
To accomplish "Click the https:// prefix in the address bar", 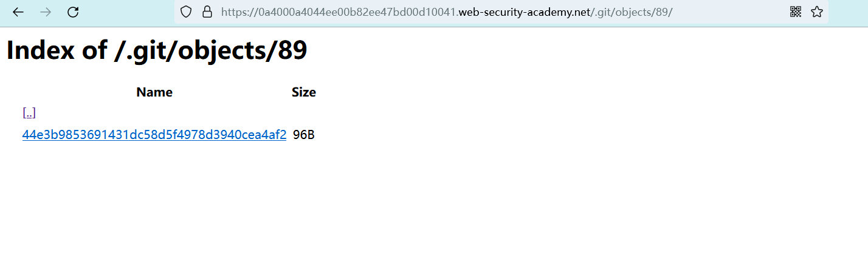I will point(236,12).
